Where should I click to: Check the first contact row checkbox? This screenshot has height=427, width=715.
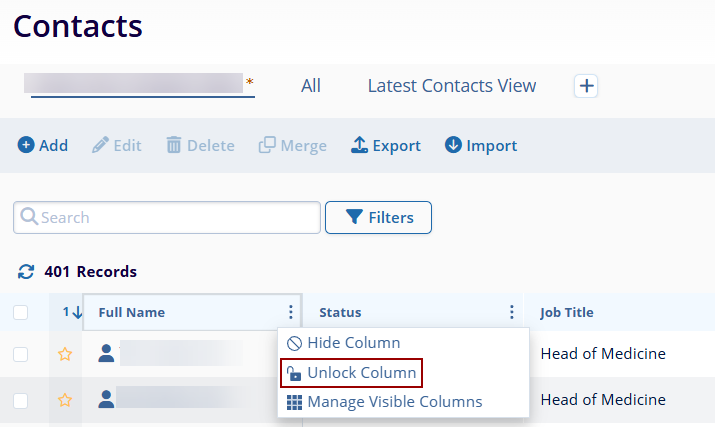[x=21, y=353]
